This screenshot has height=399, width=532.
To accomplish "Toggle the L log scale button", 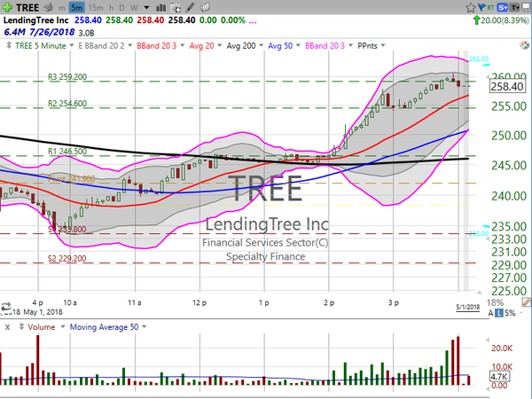I will click(x=498, y=313).
